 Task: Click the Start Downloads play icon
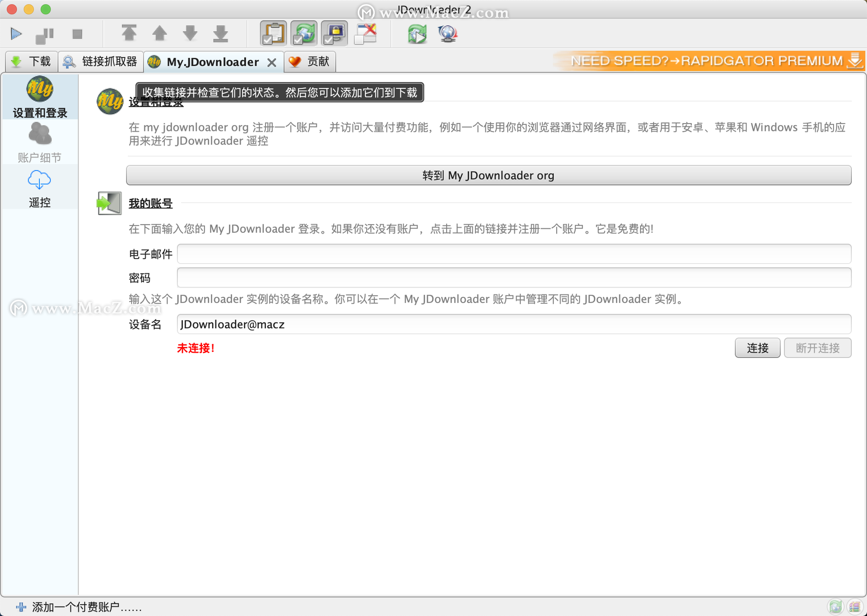coord(16,34)
